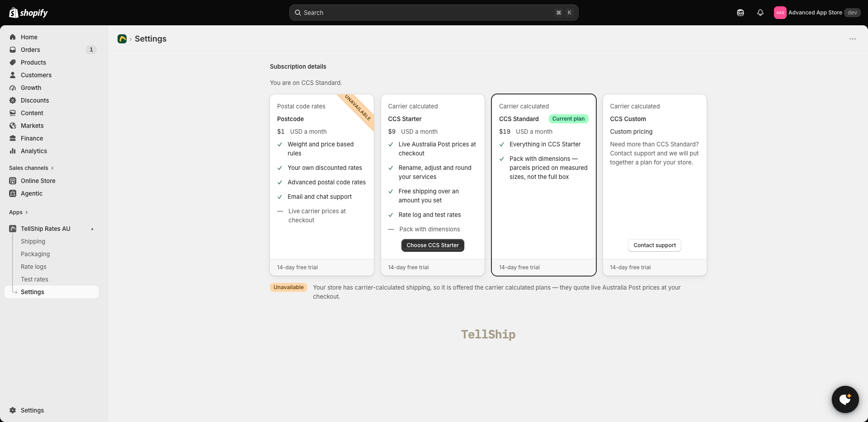Open the Test rates page
Screen dimensions: 868x422
(x=34, y=279)
